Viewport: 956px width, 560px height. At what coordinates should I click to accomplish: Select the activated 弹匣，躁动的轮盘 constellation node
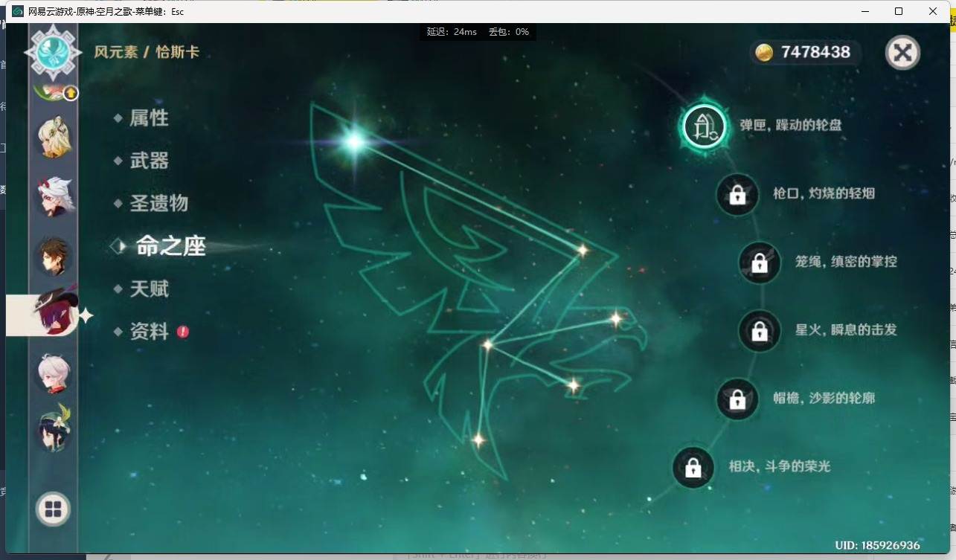(704, 126)
